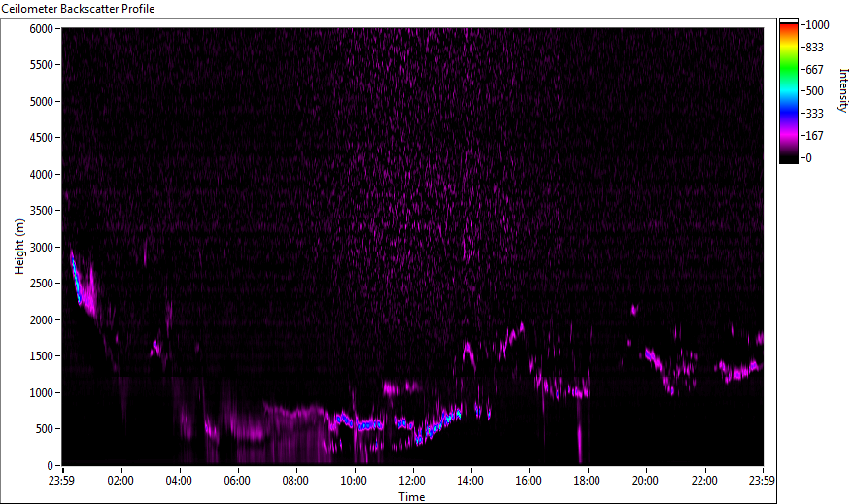The width and height of the screenshot is (853, 504).
Task: Click the 06:00 time tick label
Action: 237,481
